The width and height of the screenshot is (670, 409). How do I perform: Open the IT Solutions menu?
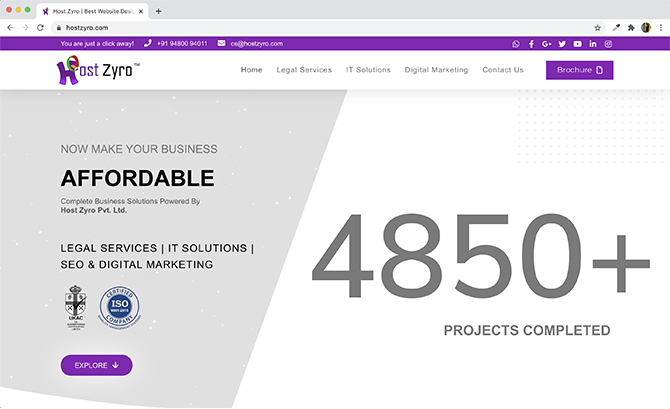point(368,70)
